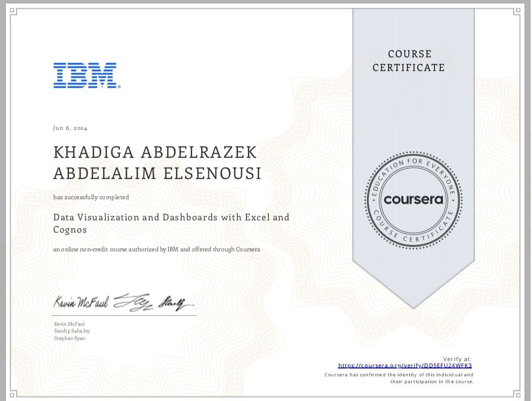
Task: Click the 'COURSE CERTIFICATE' heading
Action: (408, 61)
